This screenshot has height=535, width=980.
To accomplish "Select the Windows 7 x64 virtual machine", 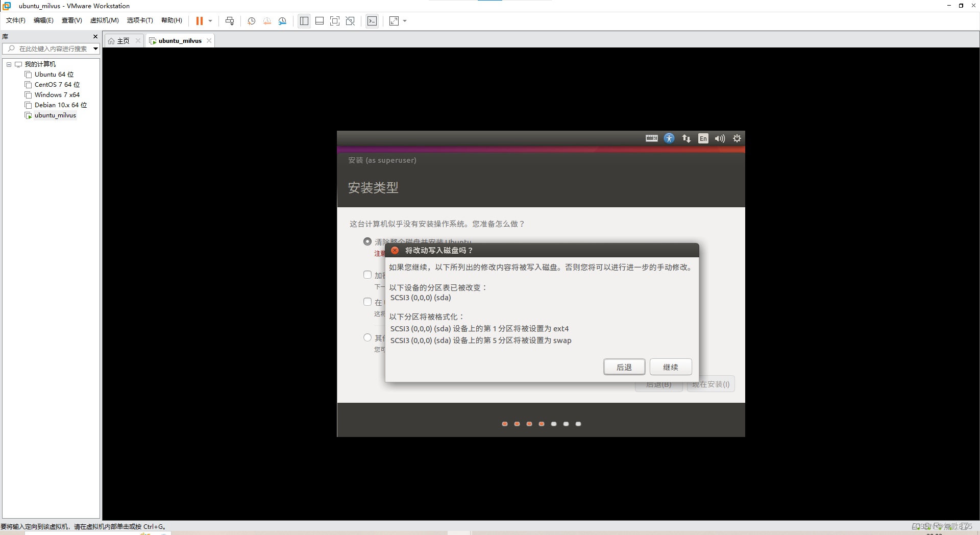I will [57, 95].
